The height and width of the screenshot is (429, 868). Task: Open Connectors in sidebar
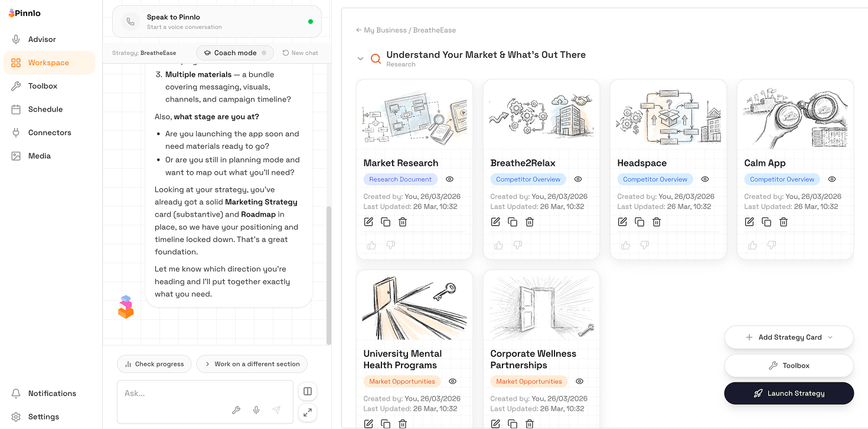pos(49,133)
